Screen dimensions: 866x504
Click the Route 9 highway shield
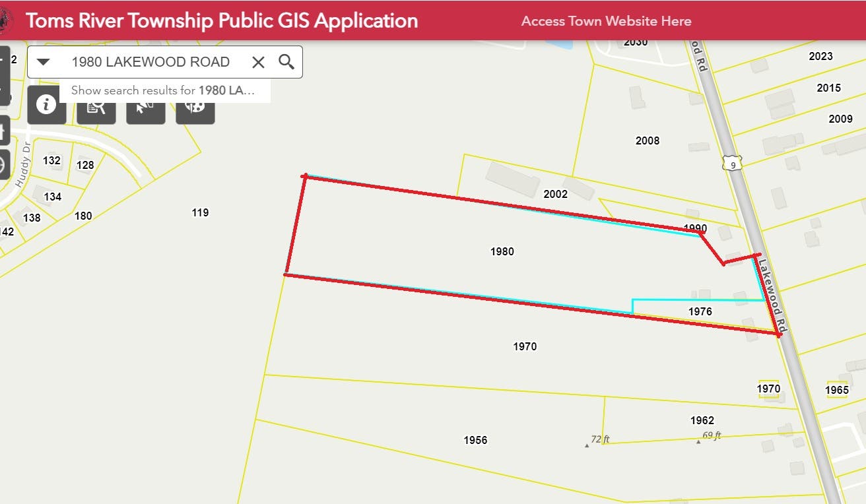(732, 163)
